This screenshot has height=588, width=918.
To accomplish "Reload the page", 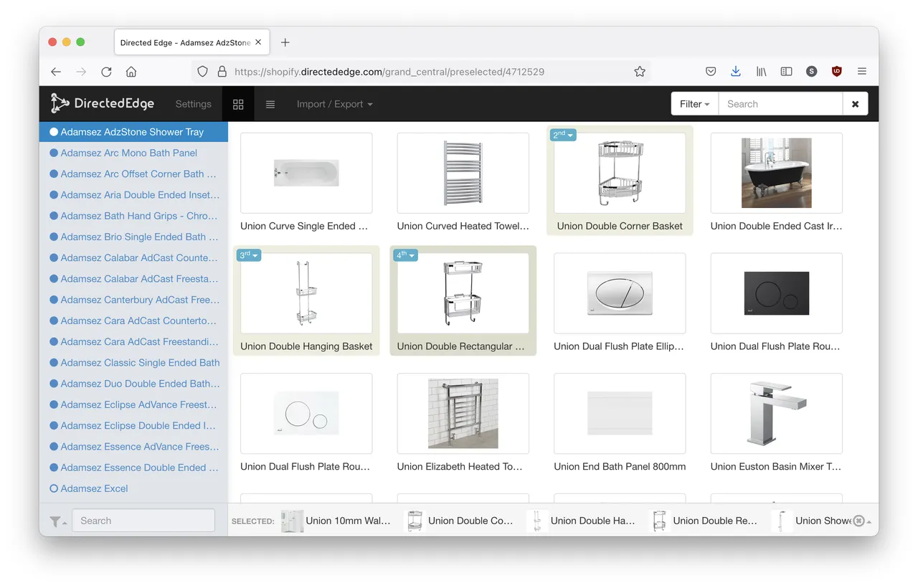I will click(x=106, y=72).
